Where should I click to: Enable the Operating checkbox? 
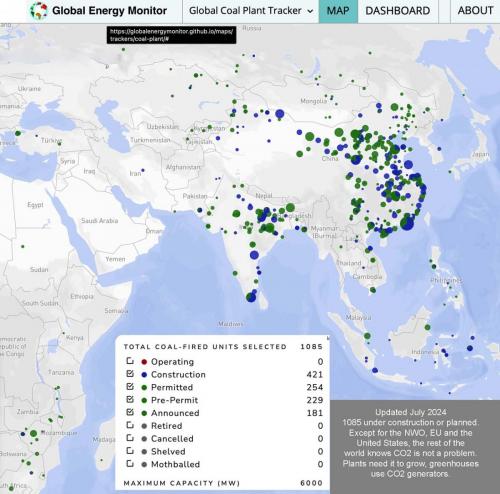pos(130,361)
